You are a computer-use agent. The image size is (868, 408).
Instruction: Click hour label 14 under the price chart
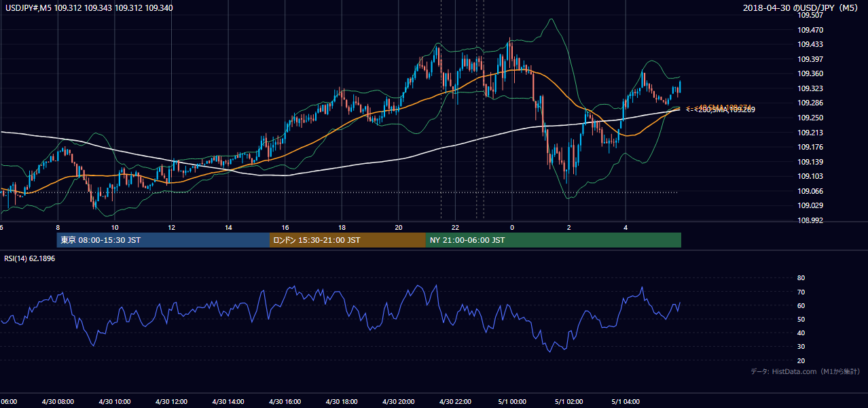pos(228,227)
